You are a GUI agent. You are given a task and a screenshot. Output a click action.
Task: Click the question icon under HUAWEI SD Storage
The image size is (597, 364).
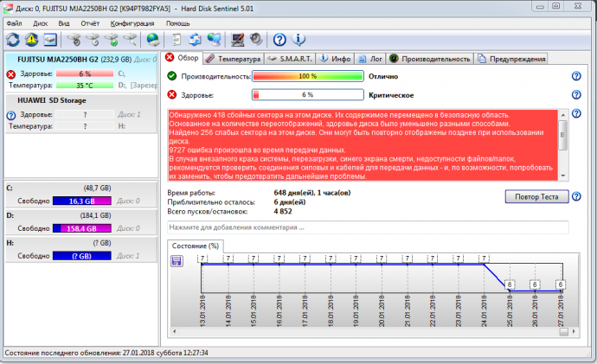(11, 115)
